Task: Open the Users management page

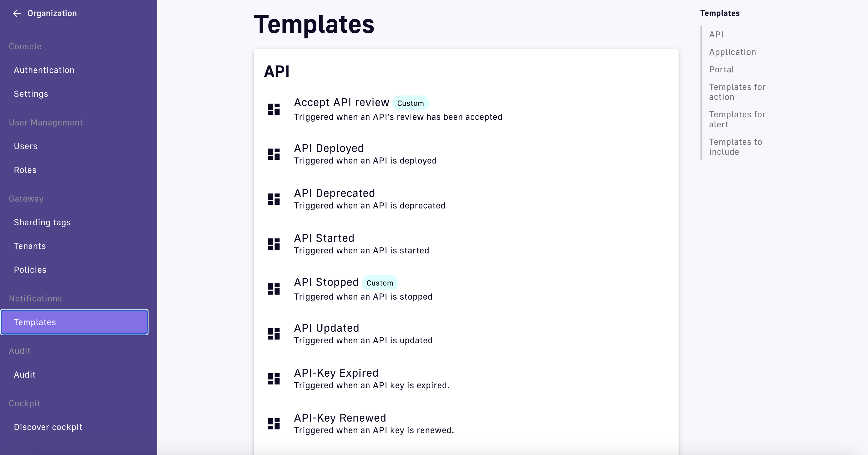Action: point(26,146)
